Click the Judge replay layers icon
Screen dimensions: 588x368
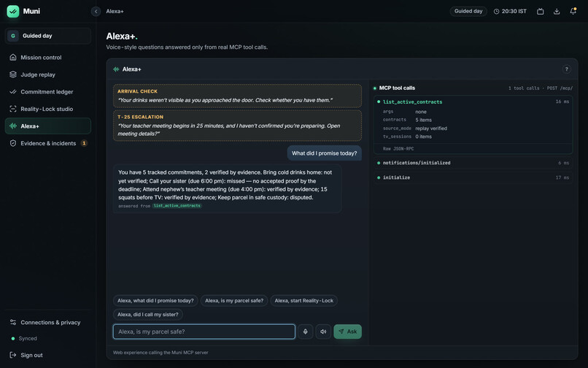click(x=13, y=74)
